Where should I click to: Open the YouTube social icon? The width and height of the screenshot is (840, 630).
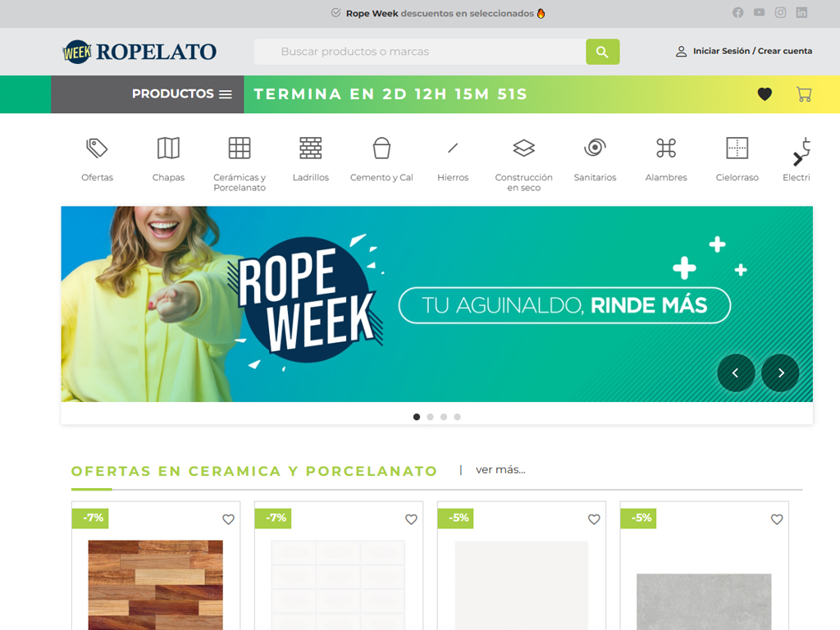tap(759, 12)
